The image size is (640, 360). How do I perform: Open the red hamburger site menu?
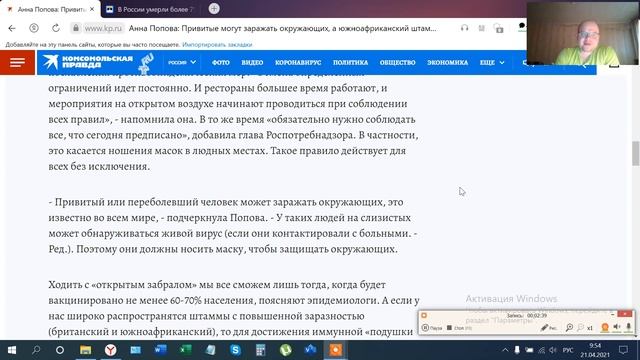click(18, 62)
